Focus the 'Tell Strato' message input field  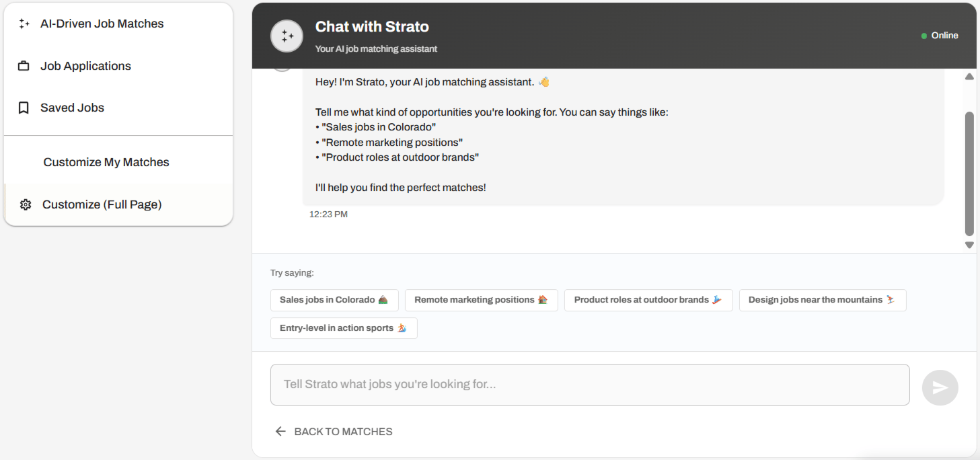(589, 385)
